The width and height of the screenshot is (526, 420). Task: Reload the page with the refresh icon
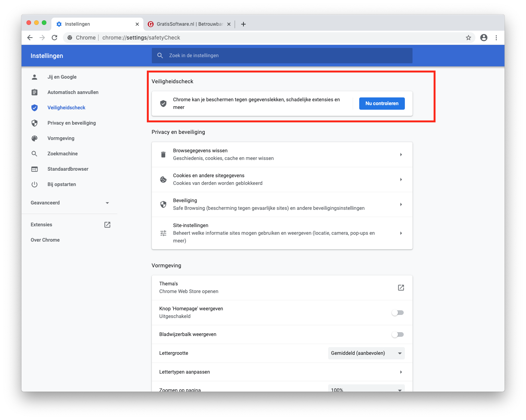click(54, 38)
